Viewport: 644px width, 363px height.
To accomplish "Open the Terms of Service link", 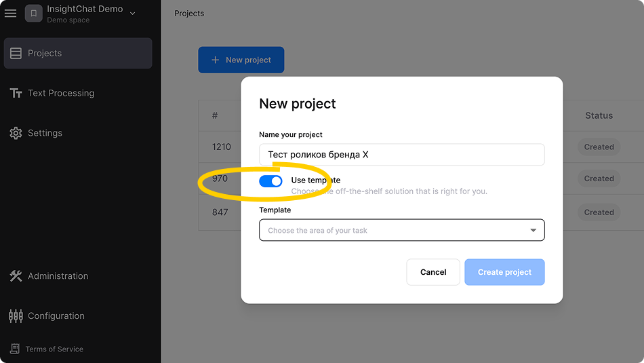I will pyautogui.click(x=54, y=349).
